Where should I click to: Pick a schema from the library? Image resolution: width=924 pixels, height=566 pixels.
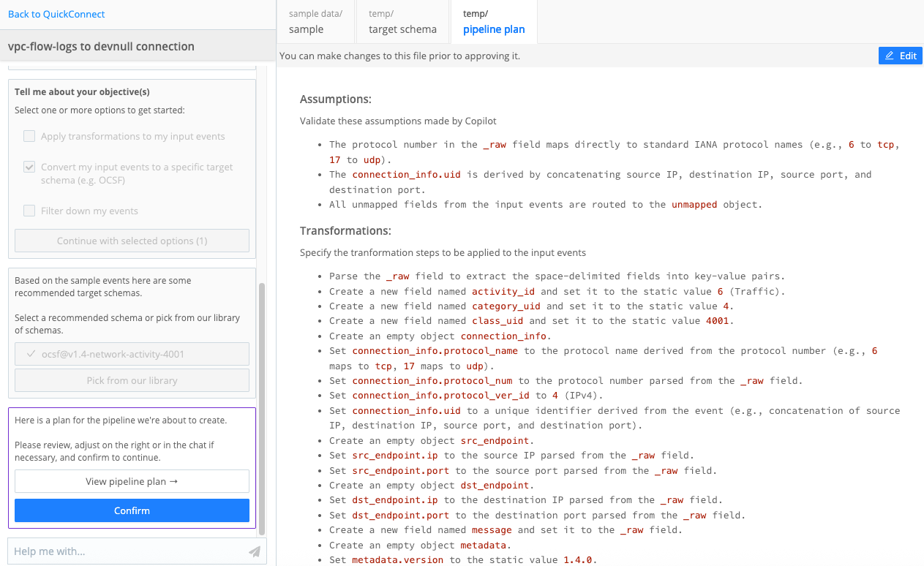pyautogui.click(x=132, y=380)
